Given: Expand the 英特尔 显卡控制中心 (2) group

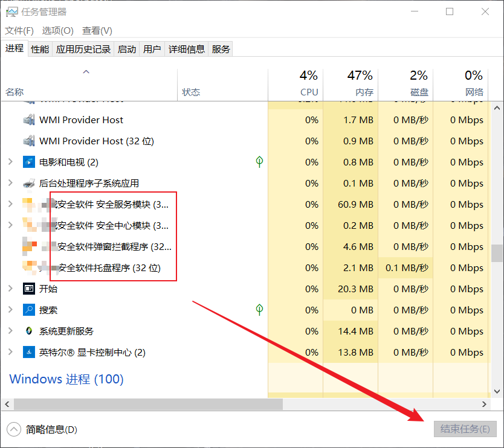Looking at the screenshot, I should pos(10,352).
